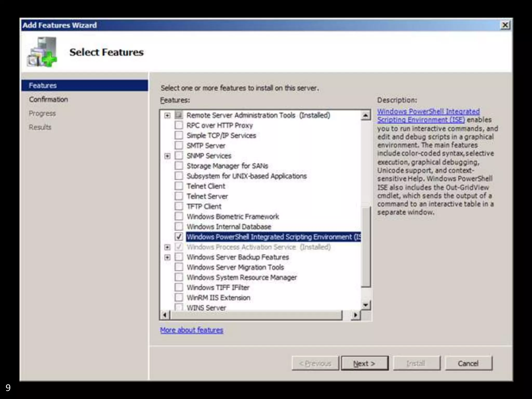This screenshot has height=399, width=532.
Task: Select the WinRM IIS Extension text
Action: tap(218, 297)
